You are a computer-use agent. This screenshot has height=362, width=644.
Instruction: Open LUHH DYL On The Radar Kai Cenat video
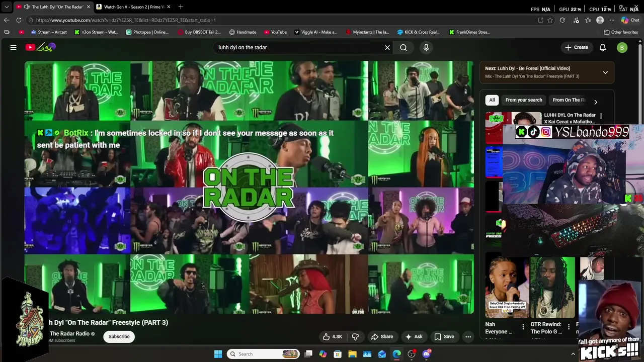570,118
